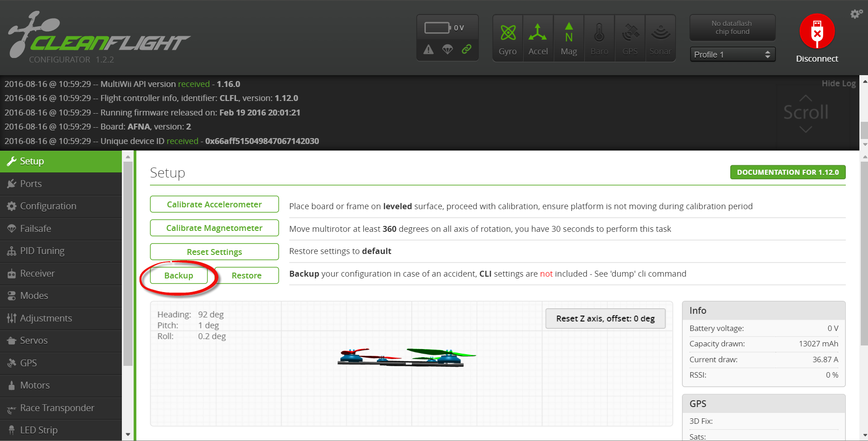Click the Gyro sensor icon
The width and height of the screenshot is (868, 441).
[508, 38]
